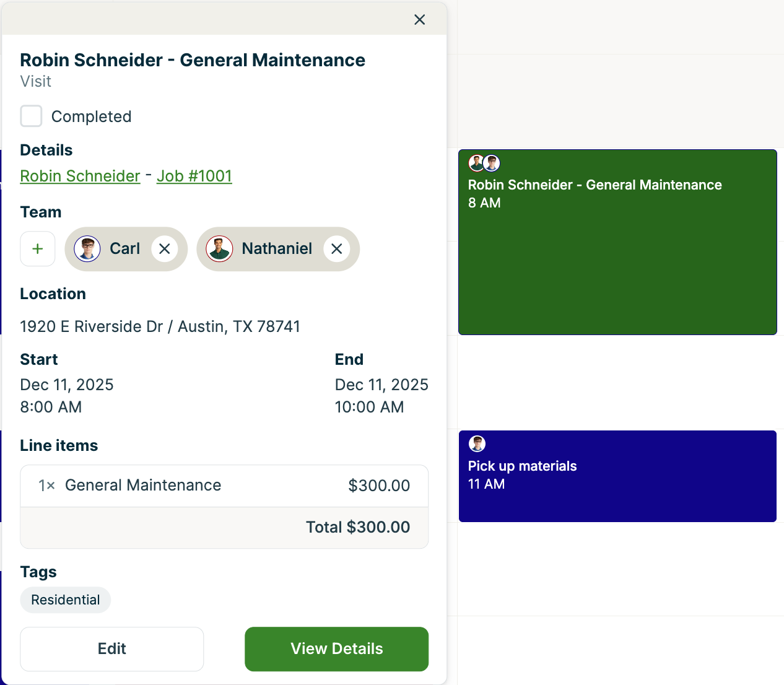Click Carl's avatar picture
The height and width of the screenshot is (685, 784).
point(87,249)
